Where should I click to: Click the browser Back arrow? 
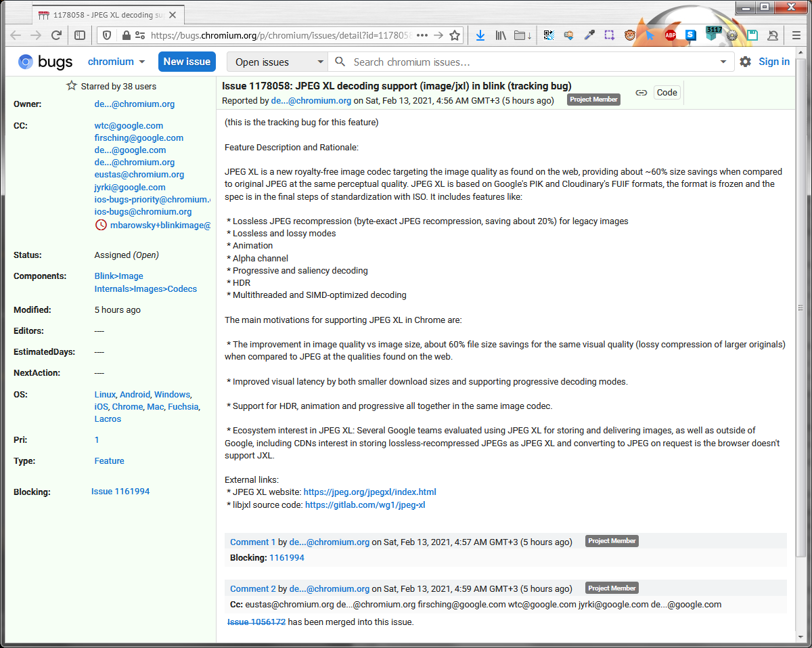pyautogui.click(x=15, y=35)
